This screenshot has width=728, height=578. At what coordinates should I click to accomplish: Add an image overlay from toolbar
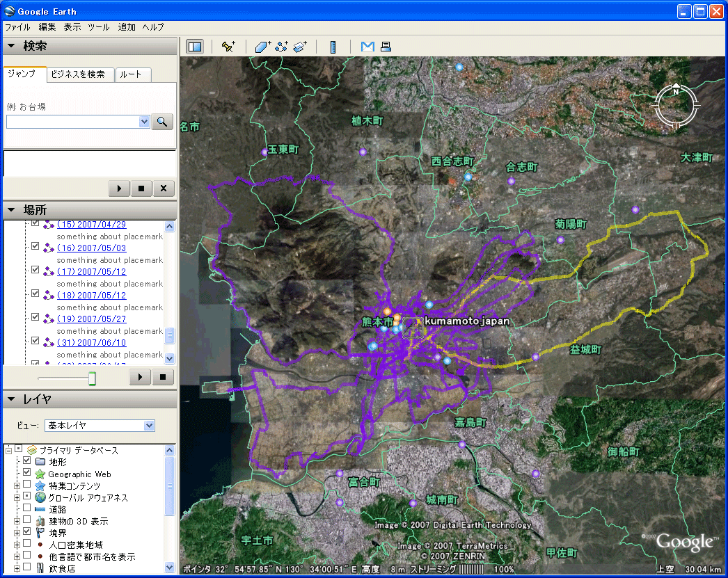tap(300, 47)
